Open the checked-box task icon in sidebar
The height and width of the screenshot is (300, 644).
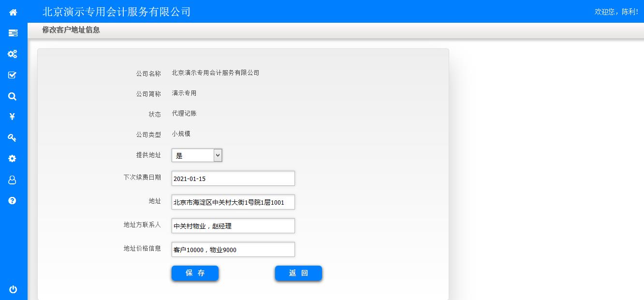point(13,75)
